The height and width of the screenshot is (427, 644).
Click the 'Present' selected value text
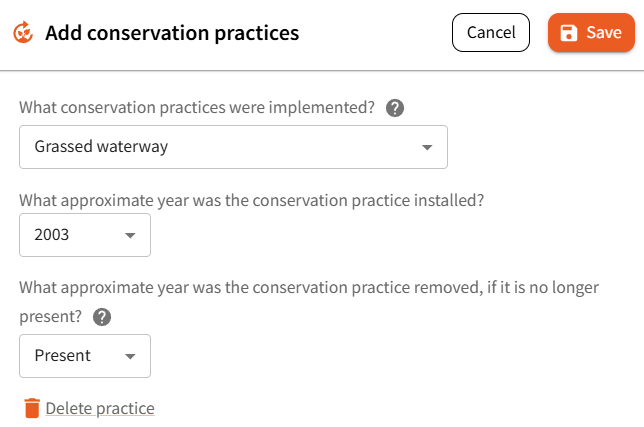(62, 356)
